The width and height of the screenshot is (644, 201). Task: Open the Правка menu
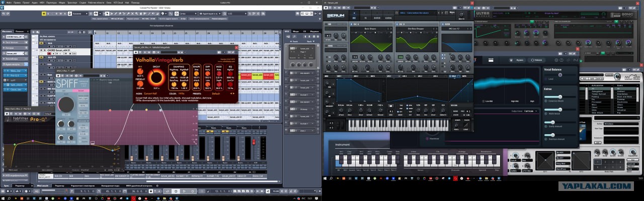coord(17,3)
